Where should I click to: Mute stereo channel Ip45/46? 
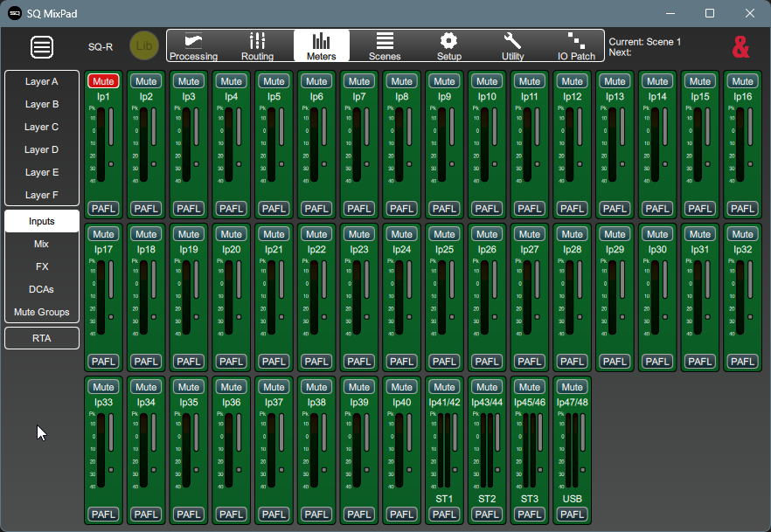530,387
